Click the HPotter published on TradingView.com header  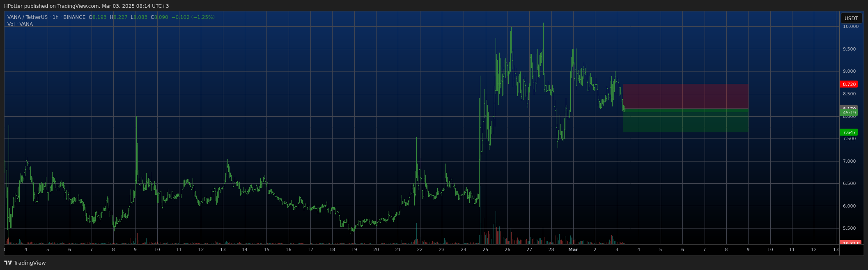click(x=87, y=6)
